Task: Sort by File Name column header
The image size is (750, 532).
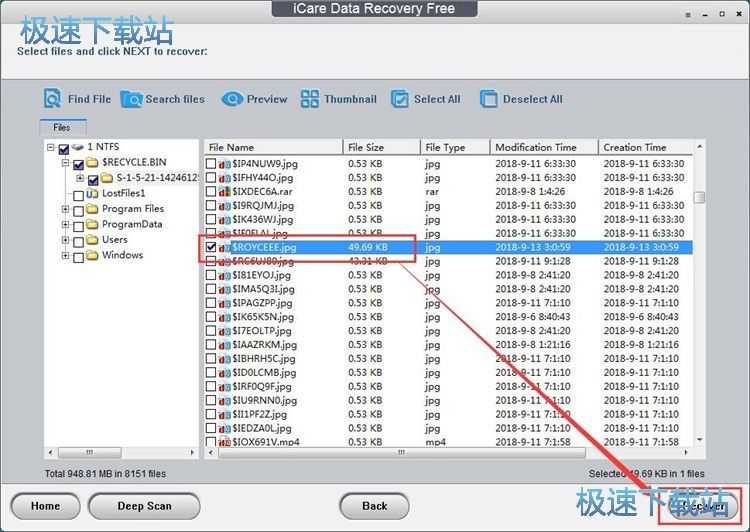Action: tap(274, 147)
